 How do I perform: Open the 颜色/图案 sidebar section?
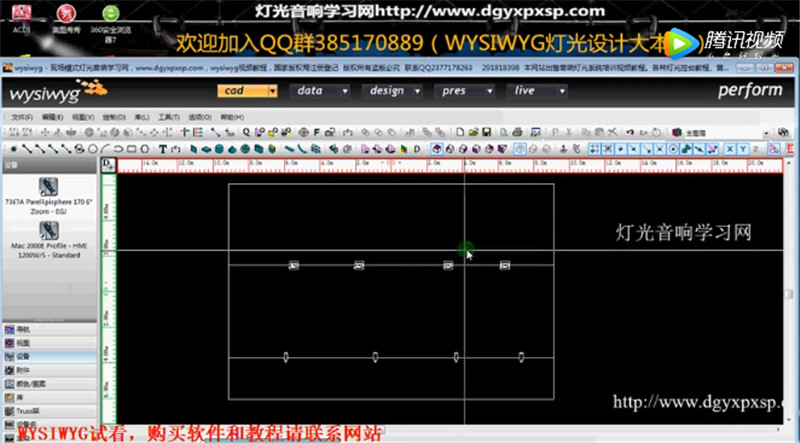(49, 384)
